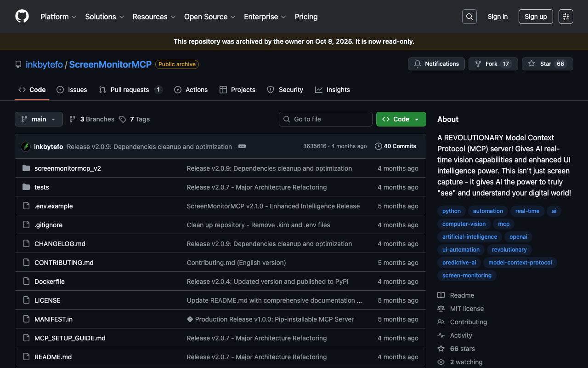Expand the Platform menu
The image size is (588, 368).
[x=58, y=17]
